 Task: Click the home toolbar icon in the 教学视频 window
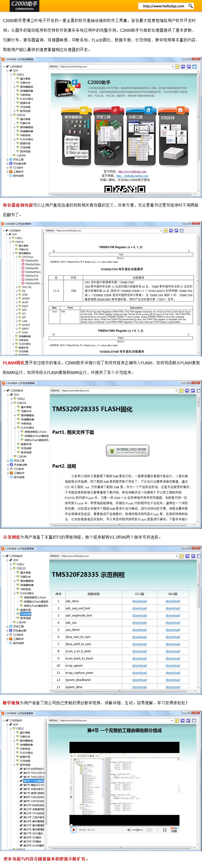194,721
